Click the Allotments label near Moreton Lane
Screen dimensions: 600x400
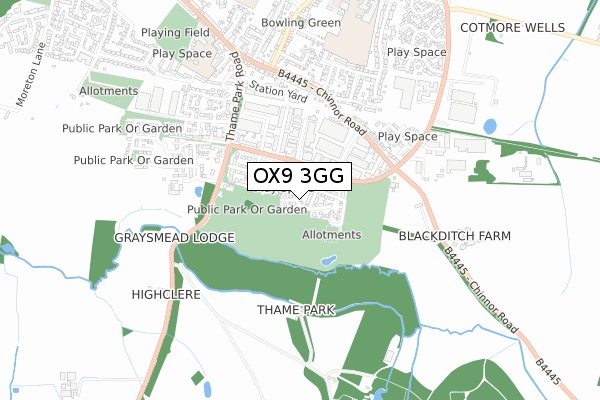[x=109, y=91]
